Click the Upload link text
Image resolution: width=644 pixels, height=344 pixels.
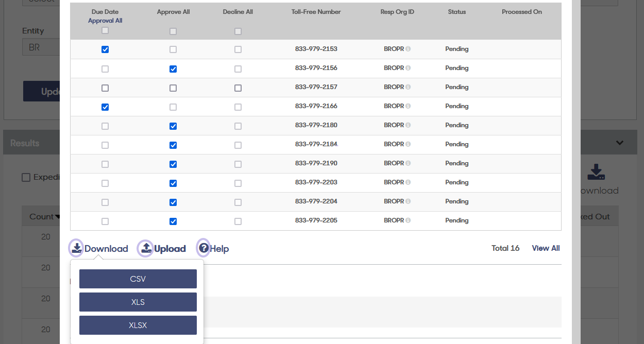tap(170, 249)
